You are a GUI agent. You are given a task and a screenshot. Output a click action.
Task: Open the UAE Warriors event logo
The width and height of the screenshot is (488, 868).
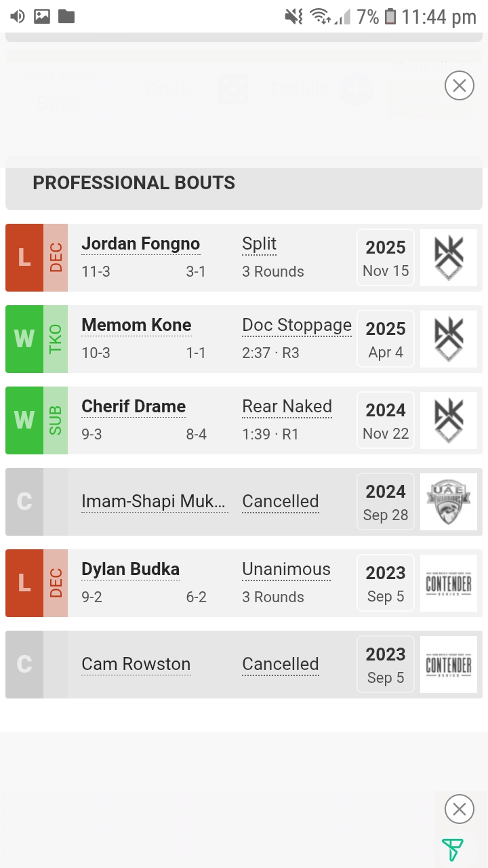[449, 502]
